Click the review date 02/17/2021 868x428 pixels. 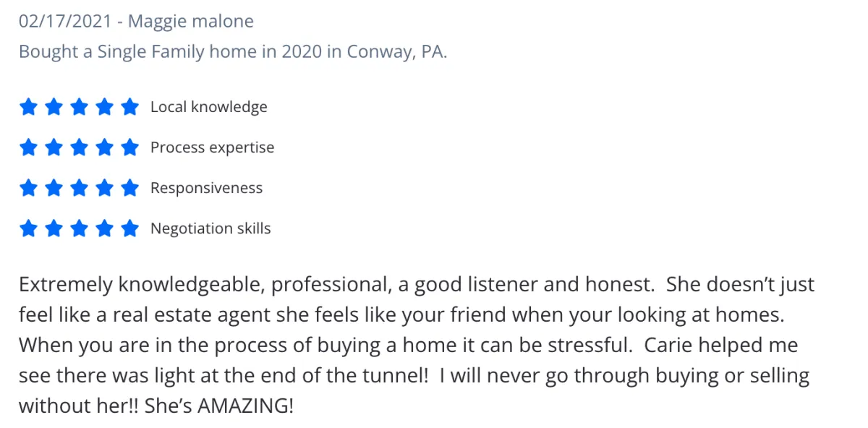pos(65,22)
